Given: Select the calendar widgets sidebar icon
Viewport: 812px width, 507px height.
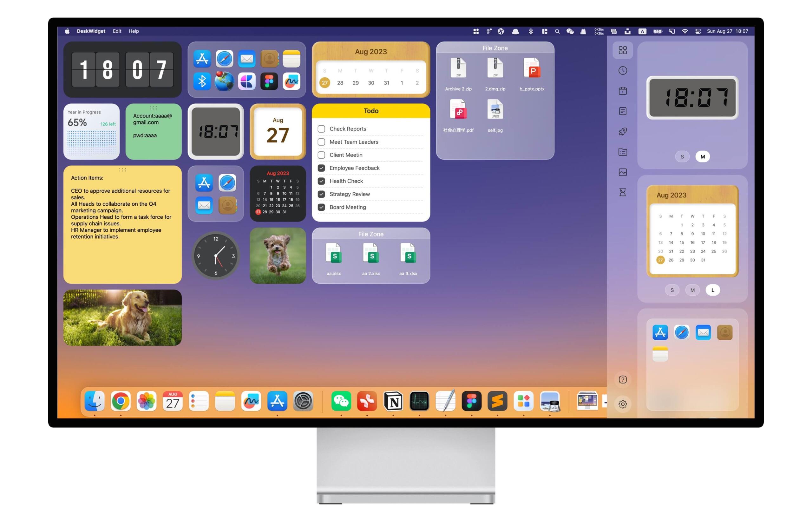Looking at the screenshot, I should [622, 91].
